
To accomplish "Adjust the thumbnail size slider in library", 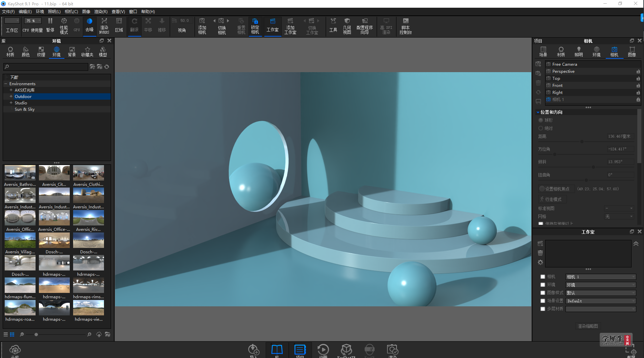I will (x=36, y=335).
